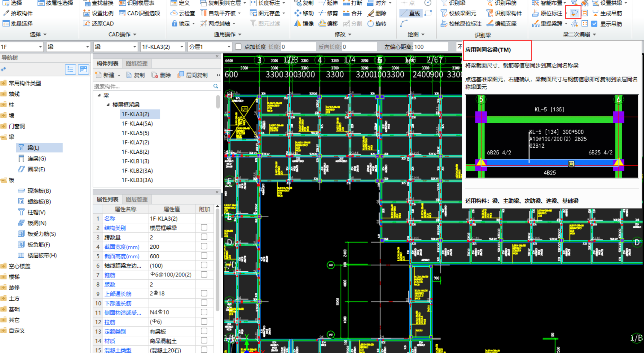Click the 编辑支座 tool icon
Viewport: 644px width, 353px height.
[490, 23]
